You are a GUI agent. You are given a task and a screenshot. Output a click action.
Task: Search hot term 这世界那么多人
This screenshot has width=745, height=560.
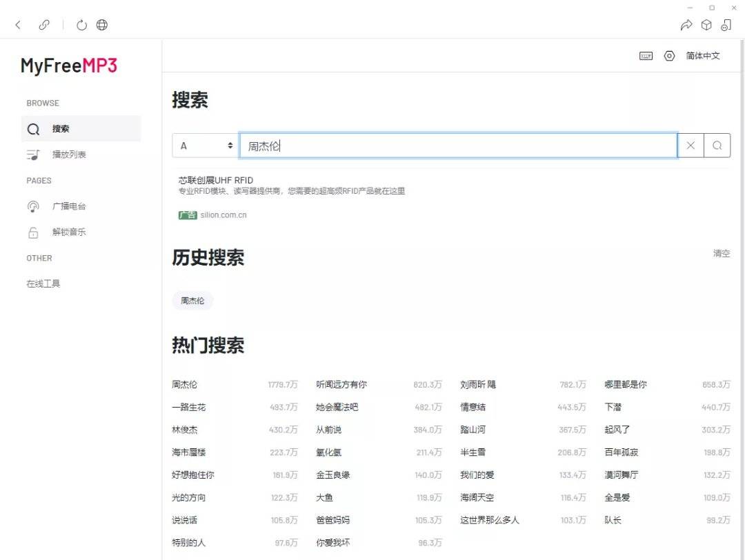(490, 520)
